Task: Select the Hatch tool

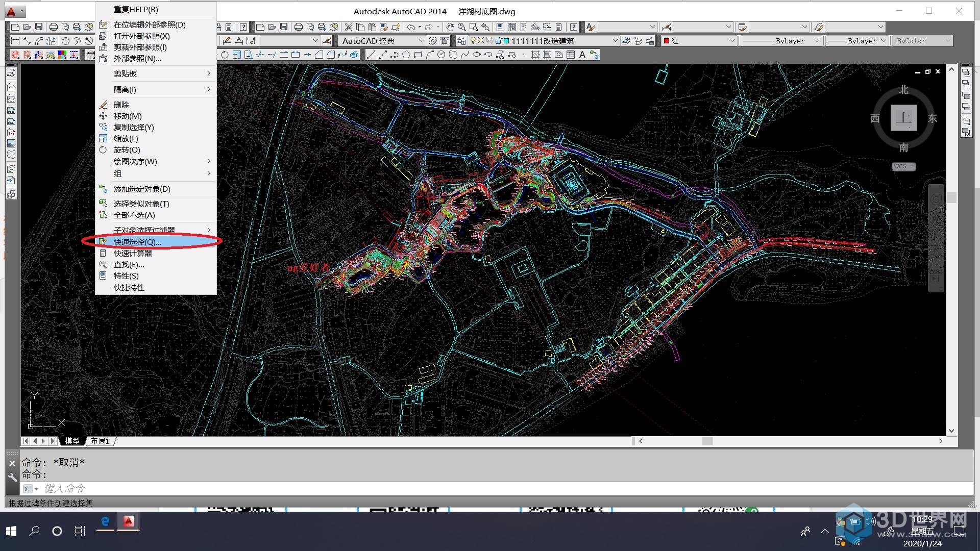Action: [x=535, y=55]
